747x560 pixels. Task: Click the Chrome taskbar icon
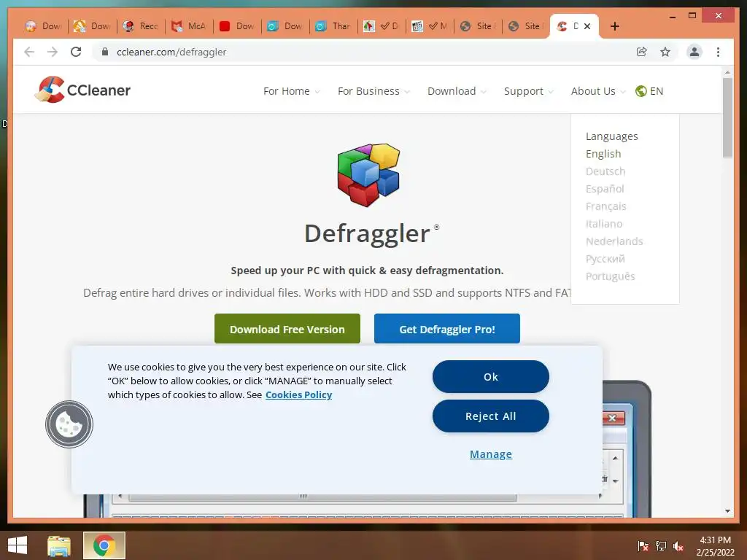coord(104,545)
